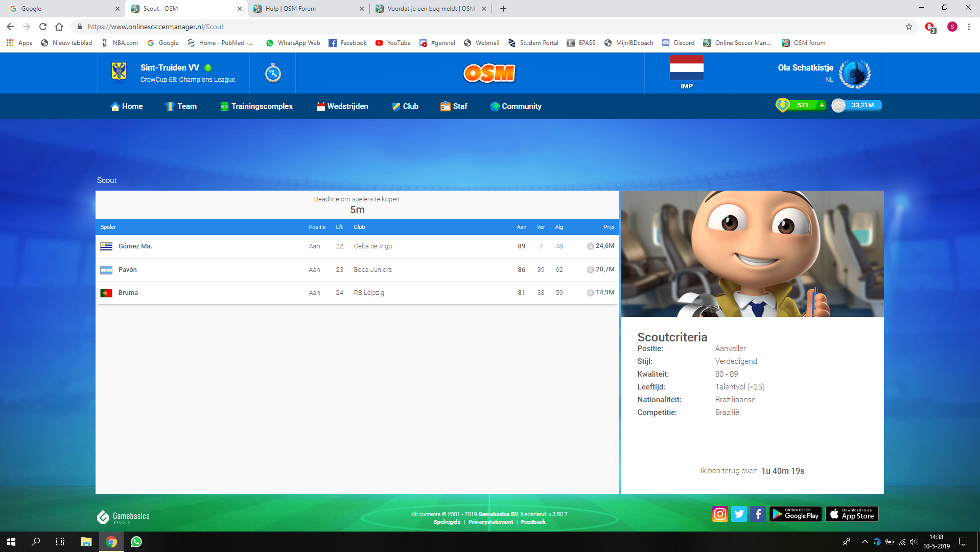Switch to the Google browser tab
This screenshot has height=552, width=980.
(61, 9)
